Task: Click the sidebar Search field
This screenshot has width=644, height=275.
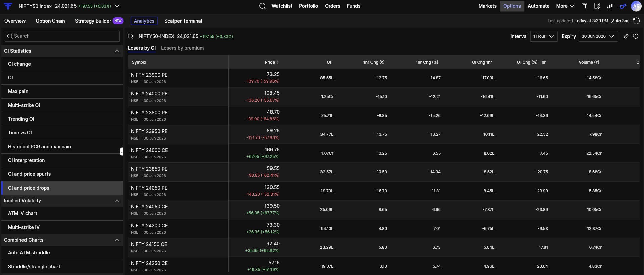Action: [x=62, y=36]
